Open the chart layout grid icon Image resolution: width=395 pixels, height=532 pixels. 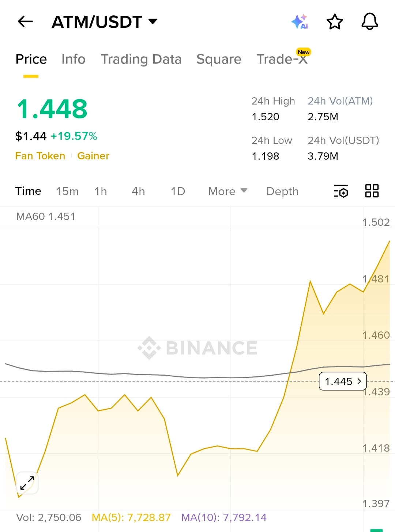tap(372, 191)
